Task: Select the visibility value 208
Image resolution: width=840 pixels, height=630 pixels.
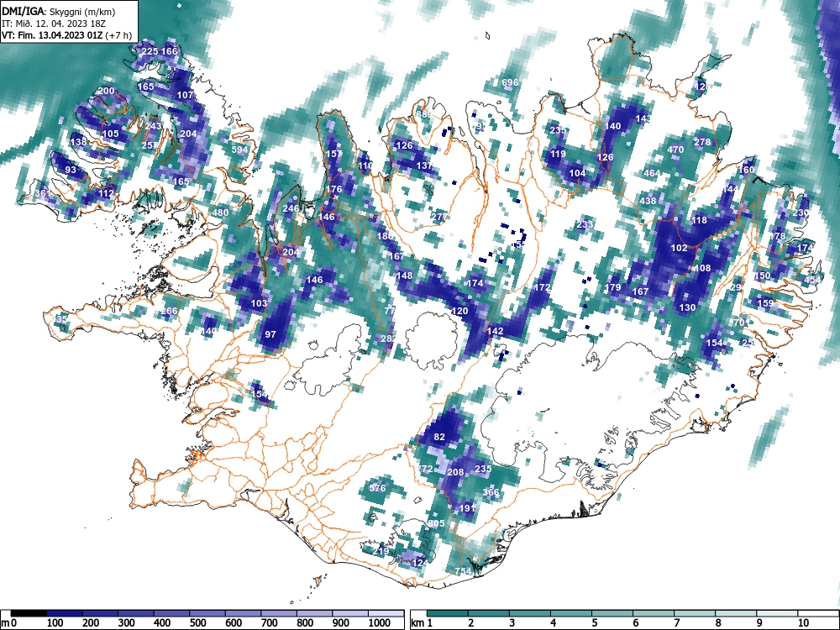Action: tap(455, 472)
